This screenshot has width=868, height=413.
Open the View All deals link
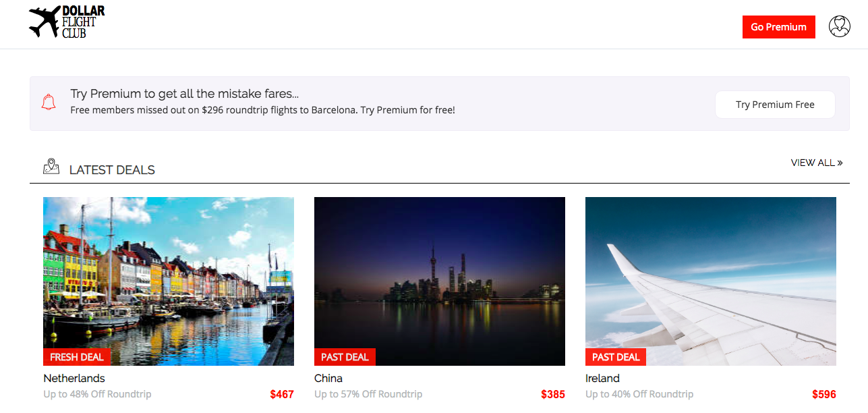click(x=817, y=163)
